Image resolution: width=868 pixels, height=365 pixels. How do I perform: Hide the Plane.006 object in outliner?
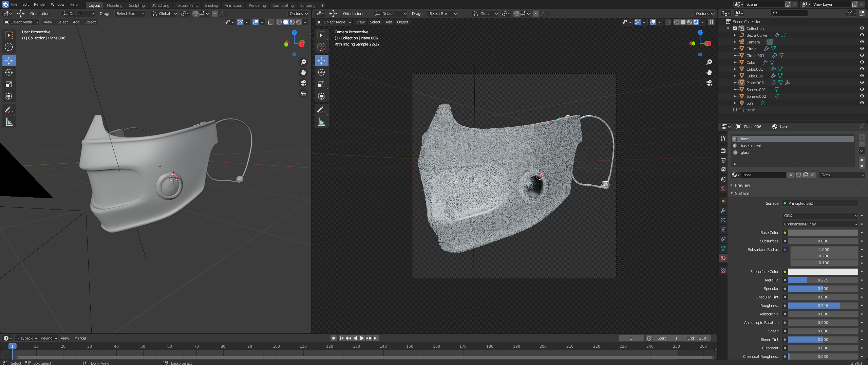coord(862,83)
